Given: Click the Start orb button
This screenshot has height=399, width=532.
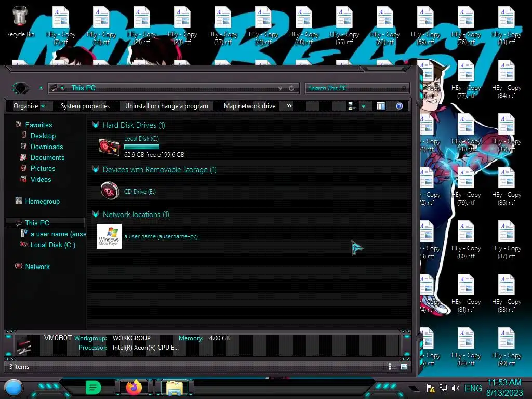Looking at the screenshot, I should pos(14,388).
